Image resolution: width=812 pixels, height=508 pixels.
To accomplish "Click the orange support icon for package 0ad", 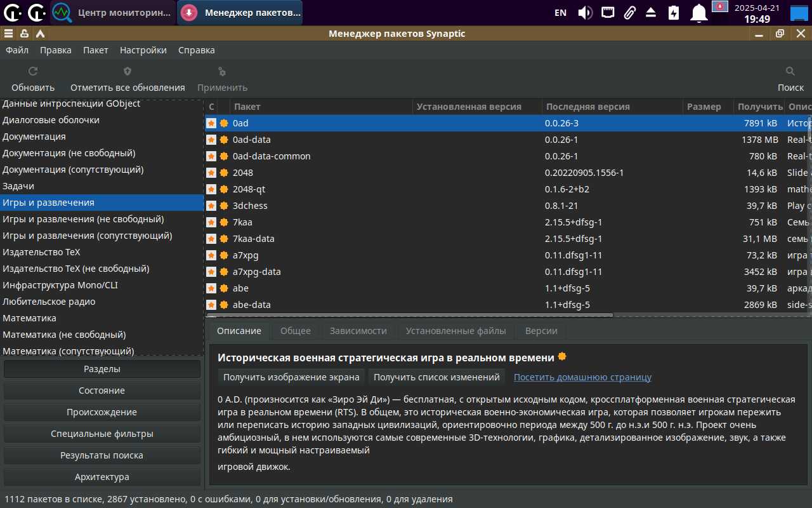I will click(224, 123).
